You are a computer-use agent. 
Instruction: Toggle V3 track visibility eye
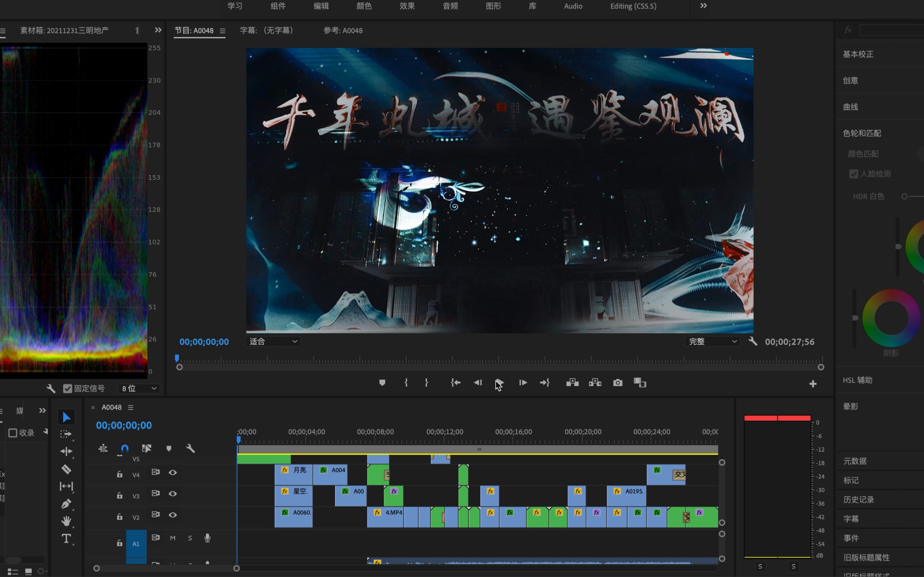tap(173, 494)
